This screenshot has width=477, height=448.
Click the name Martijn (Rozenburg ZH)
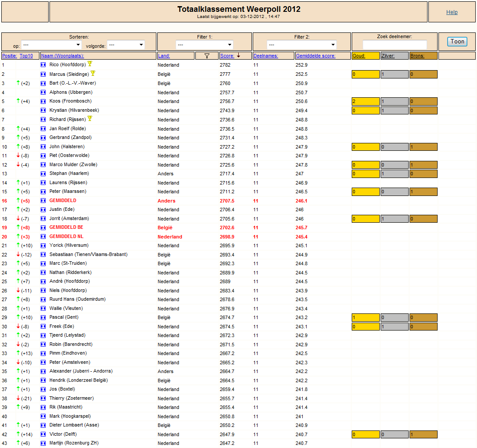pyautogui.click(x=74, y=443)
